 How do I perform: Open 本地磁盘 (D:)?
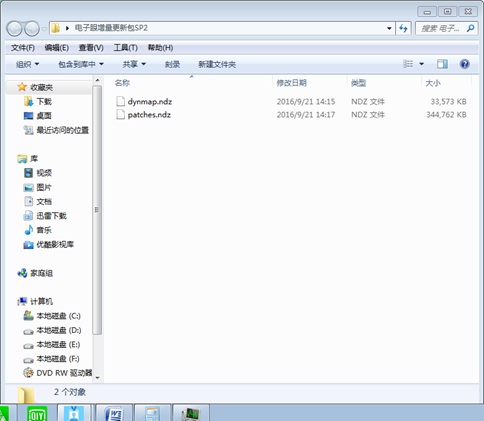pyautogui.click(x=59, y=330)
